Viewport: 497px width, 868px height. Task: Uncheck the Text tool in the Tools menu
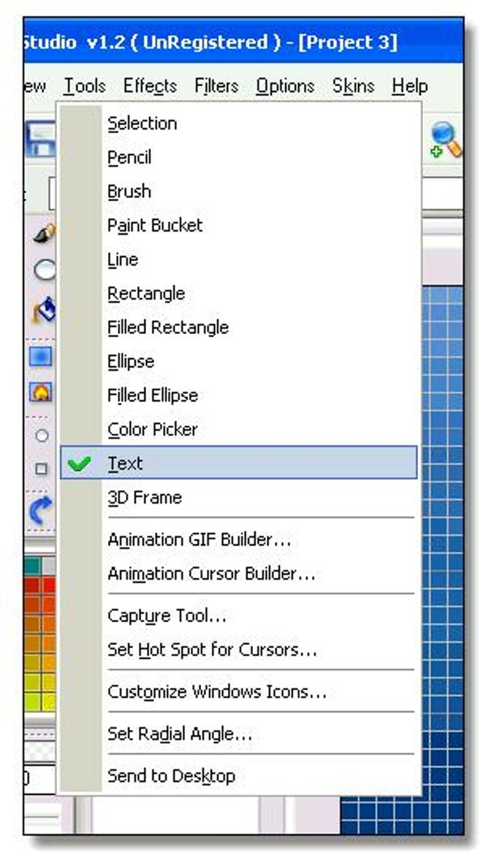pyautogui.click(x=126, y=463)
